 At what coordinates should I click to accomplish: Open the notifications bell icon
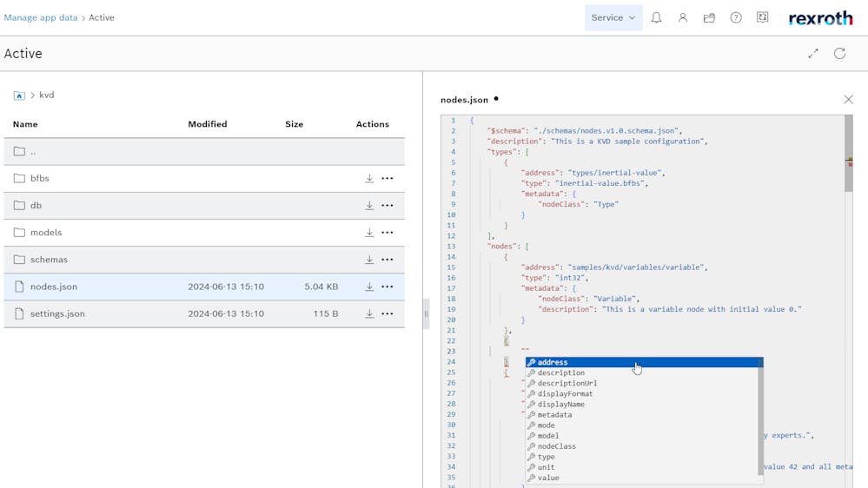pos(656,17)
